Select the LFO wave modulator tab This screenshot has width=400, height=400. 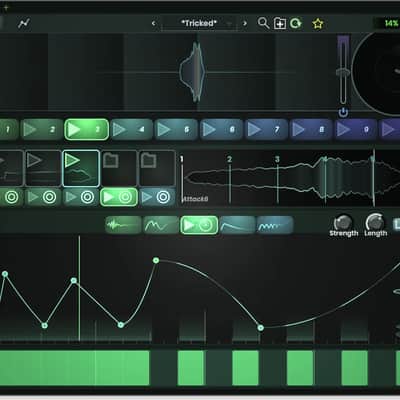coord(275,226)
